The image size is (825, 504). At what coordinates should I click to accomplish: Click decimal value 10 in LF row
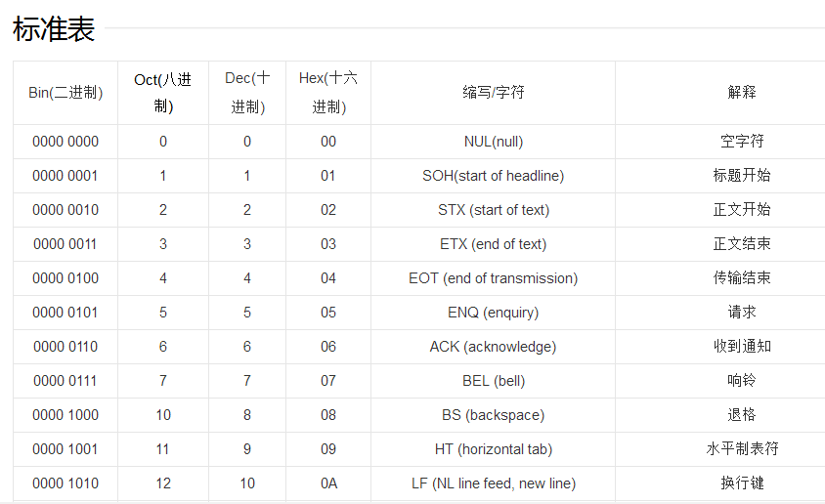click(x=247, y=483)
